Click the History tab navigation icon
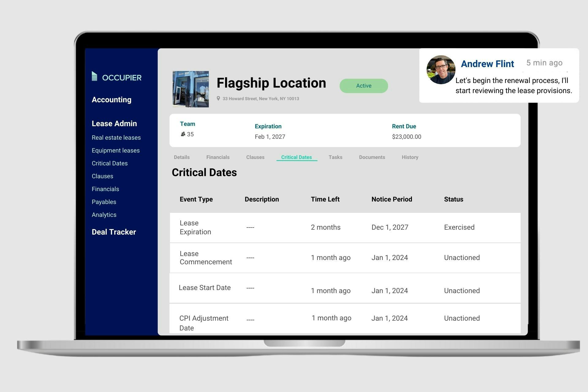 pos(410,157)
